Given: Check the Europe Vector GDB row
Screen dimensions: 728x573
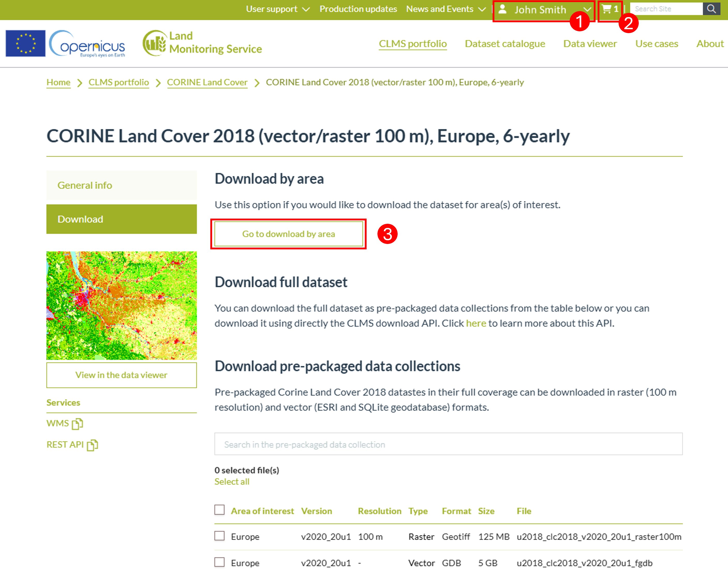Looking at the screenshot, I should (219, 562).
